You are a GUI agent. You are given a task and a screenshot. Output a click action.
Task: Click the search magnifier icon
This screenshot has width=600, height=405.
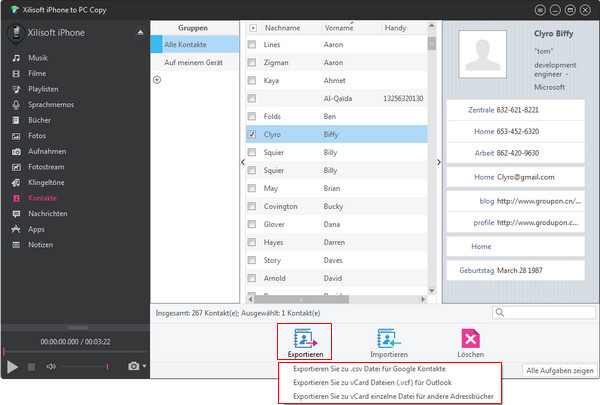pyautogui.click(x=500, y=312)
